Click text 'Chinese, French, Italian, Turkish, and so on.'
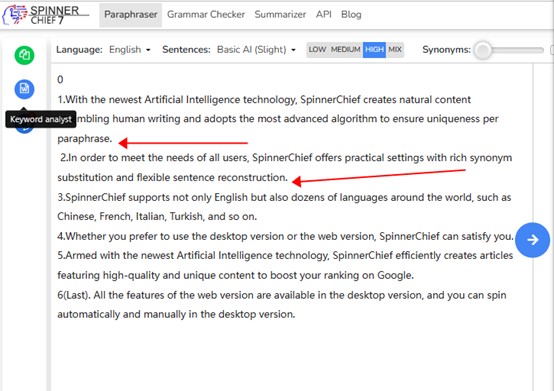Screen dimensions: 554x391 157,216
